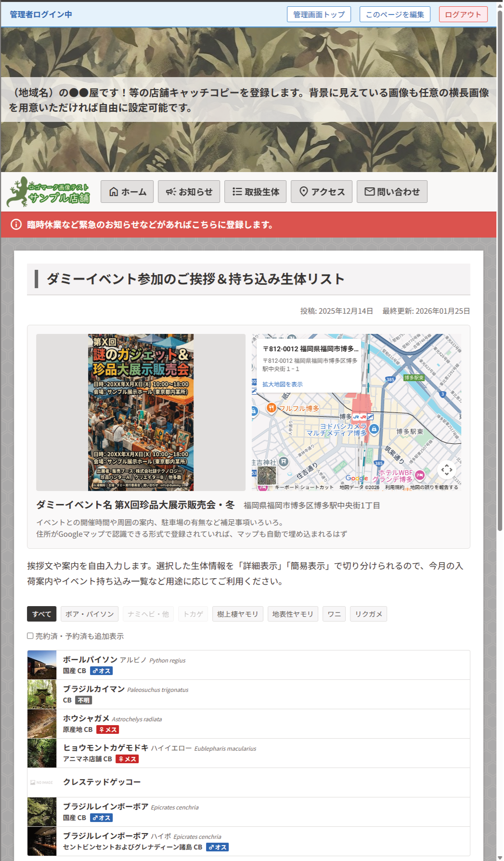Go to the アクセス page
Screen dimensions: 504x861
click(321, 192)
